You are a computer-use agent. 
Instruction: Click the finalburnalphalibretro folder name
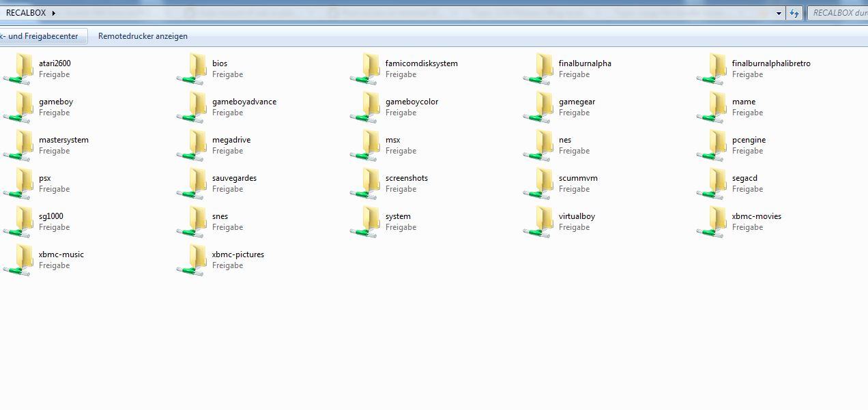pos(771,63)
